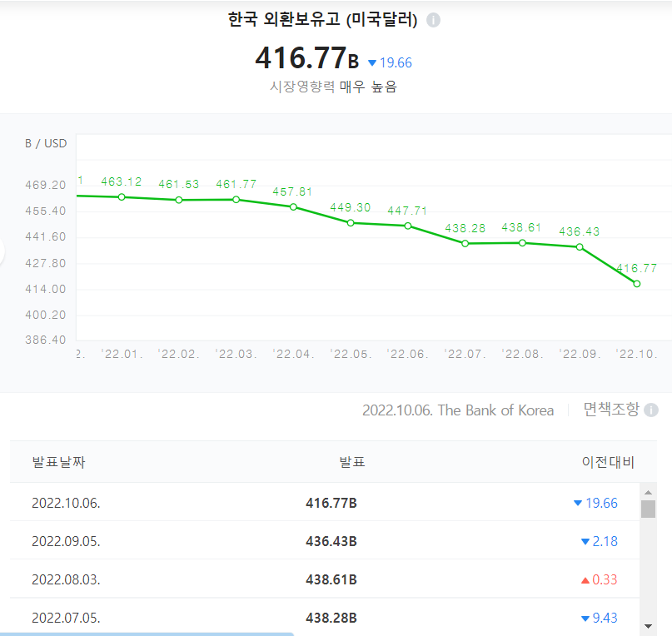Click the 449.30 chart value label
This screenshot has height=636, width=672.
click(350, 207)
